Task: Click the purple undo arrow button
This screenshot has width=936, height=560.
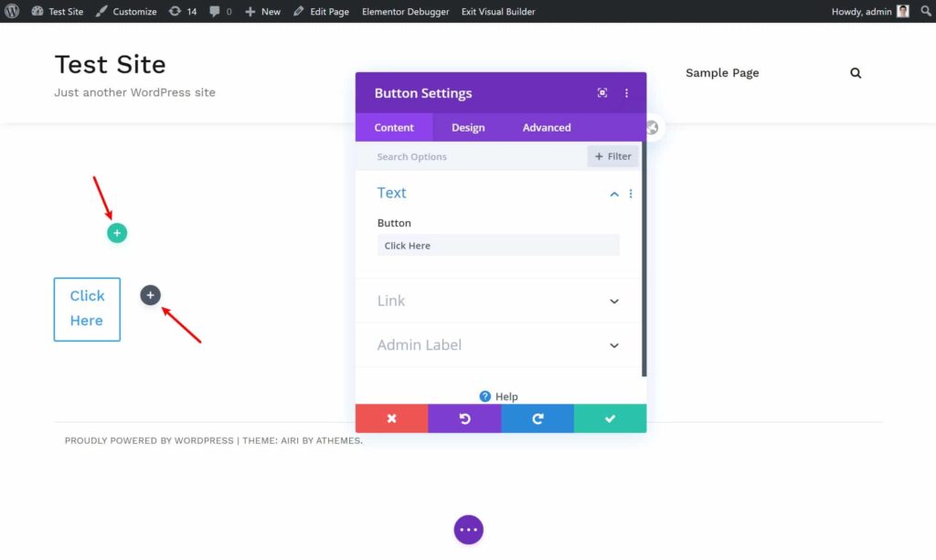Action: pos(464,418)
